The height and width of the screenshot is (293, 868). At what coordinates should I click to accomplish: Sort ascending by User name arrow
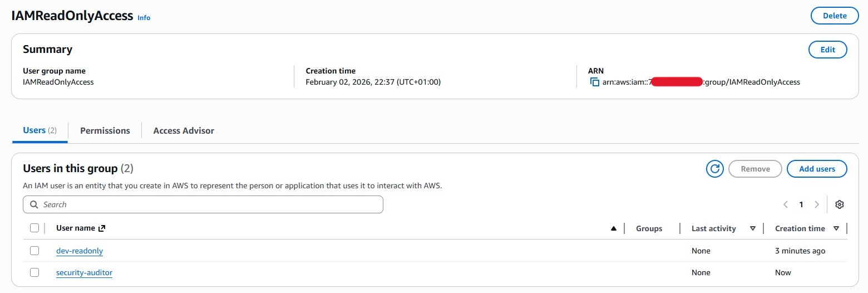[x=614, y=228]
